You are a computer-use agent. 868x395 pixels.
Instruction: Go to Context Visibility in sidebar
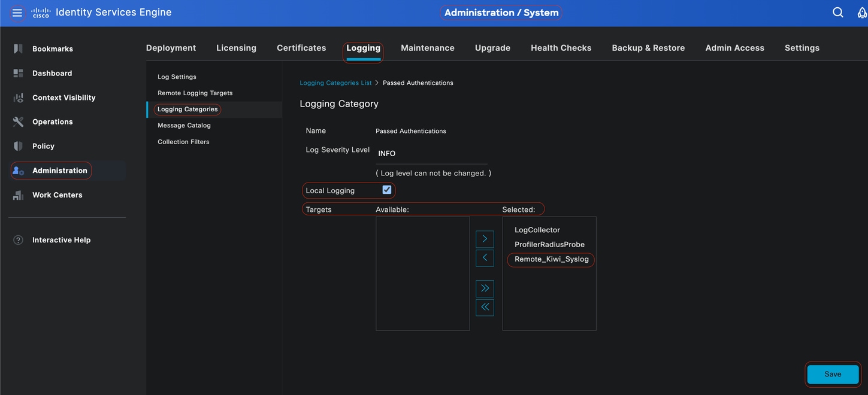click(64, 98)
